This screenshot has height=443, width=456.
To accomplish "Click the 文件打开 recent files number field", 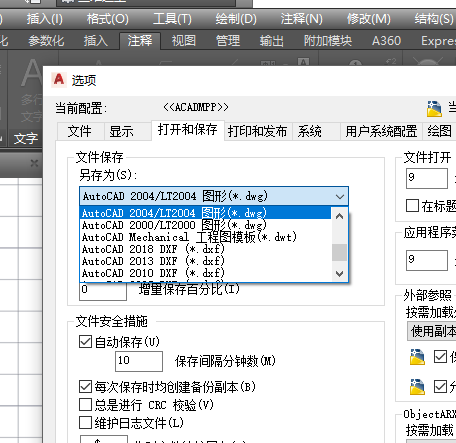I will coord(427,178).
